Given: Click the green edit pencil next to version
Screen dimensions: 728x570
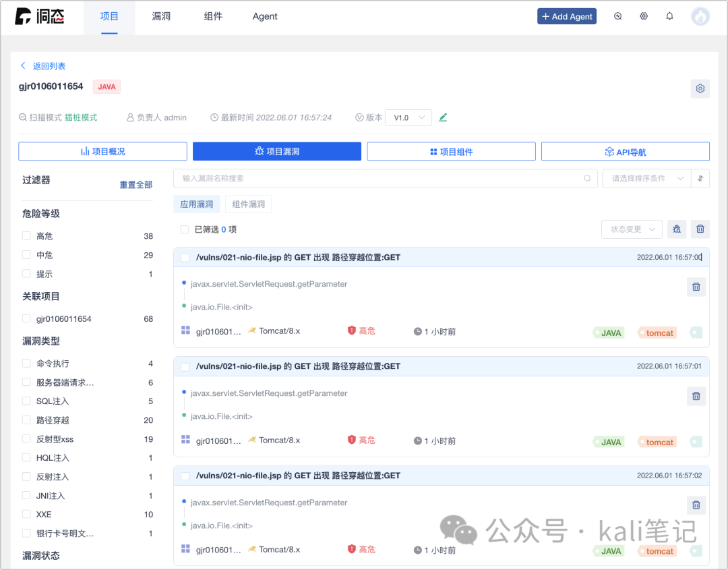Looking at the screenshot, I should (443, 117).
